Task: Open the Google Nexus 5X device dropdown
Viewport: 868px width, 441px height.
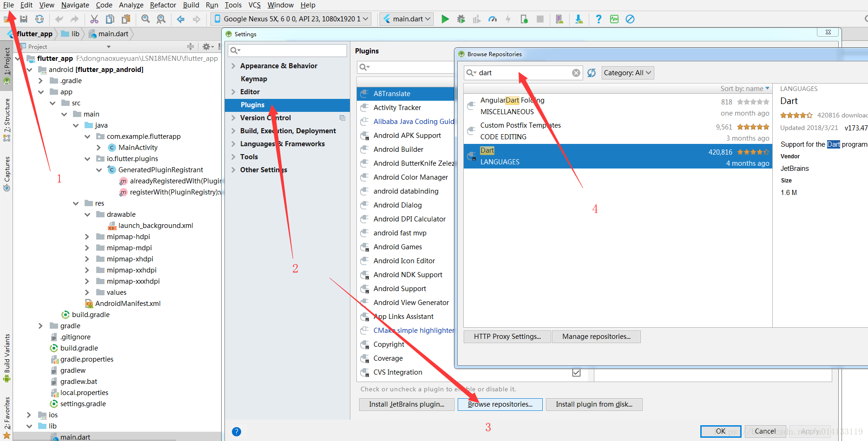Action: pyautogui.click(x=291, y=19)
